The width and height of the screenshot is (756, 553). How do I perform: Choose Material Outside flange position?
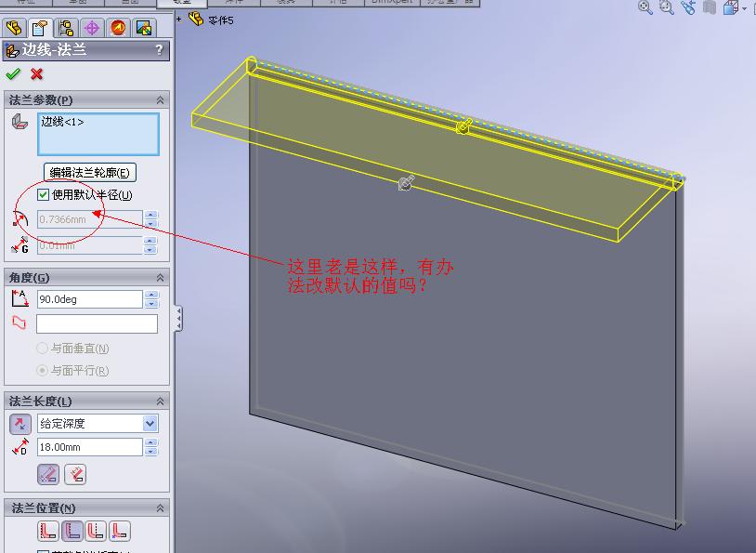pos(72,531)
